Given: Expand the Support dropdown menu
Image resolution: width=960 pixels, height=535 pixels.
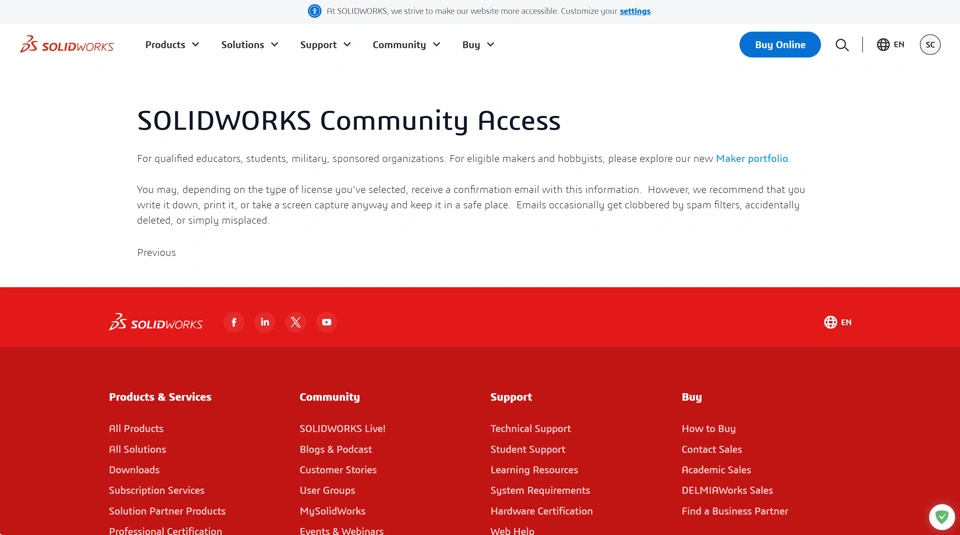Looking at the screenshot, I should (x=325, y=45).
